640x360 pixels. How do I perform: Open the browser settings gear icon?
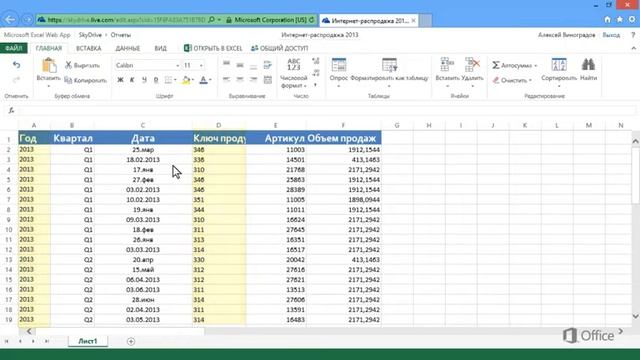(x=632, y=20)
